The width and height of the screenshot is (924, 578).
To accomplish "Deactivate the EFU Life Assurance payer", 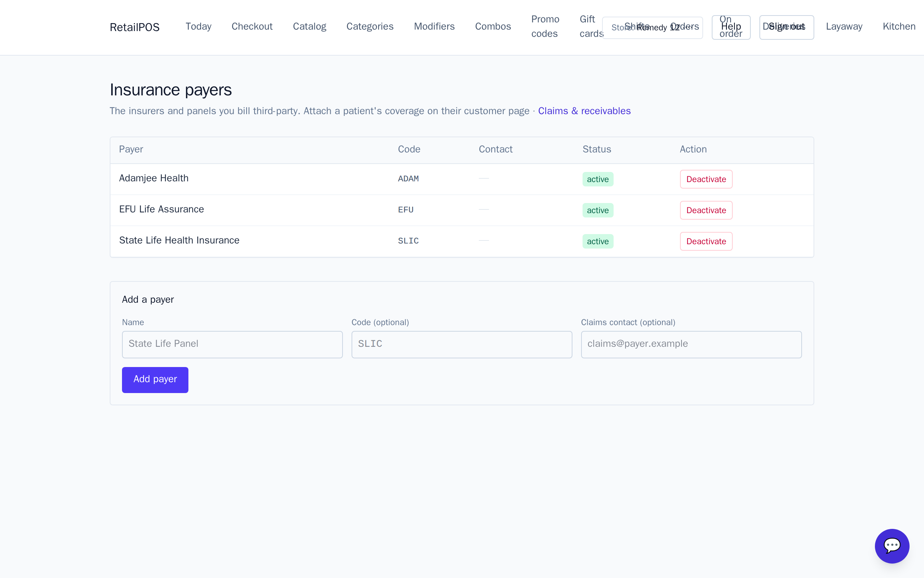I will (706, 210).
